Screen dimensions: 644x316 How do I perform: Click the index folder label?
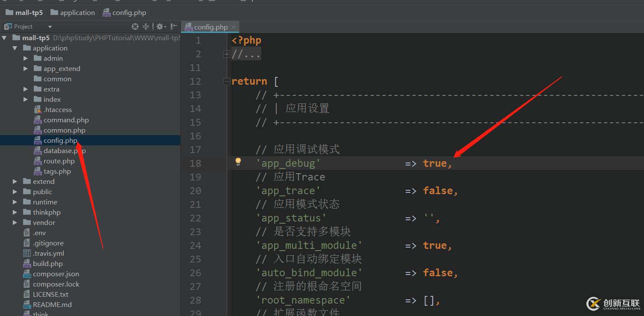[52, 99]
